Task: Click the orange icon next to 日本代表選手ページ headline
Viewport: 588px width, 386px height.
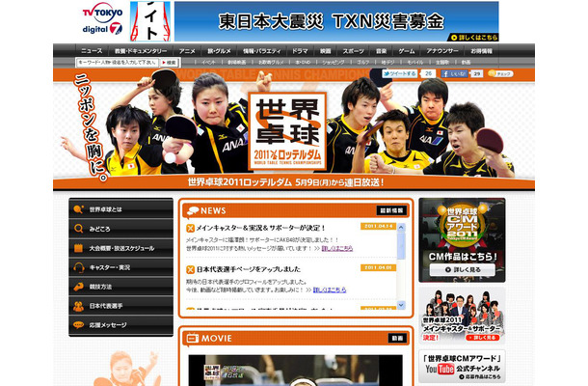Action: tap(190, 269)
